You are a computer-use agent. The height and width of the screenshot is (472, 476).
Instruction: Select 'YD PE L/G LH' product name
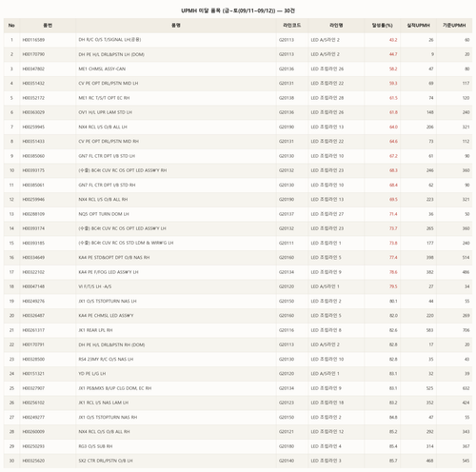tap(92, 374)
